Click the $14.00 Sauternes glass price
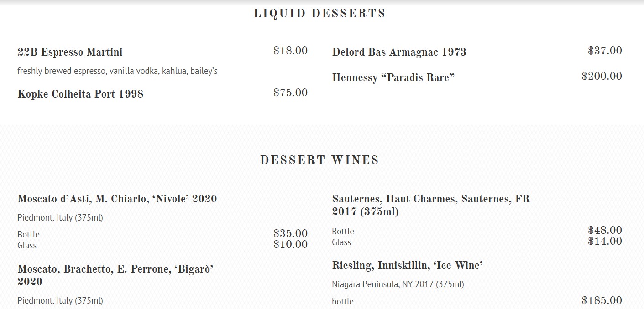Image resolution: width=644 pixels, height=309 pixels. 605,241
